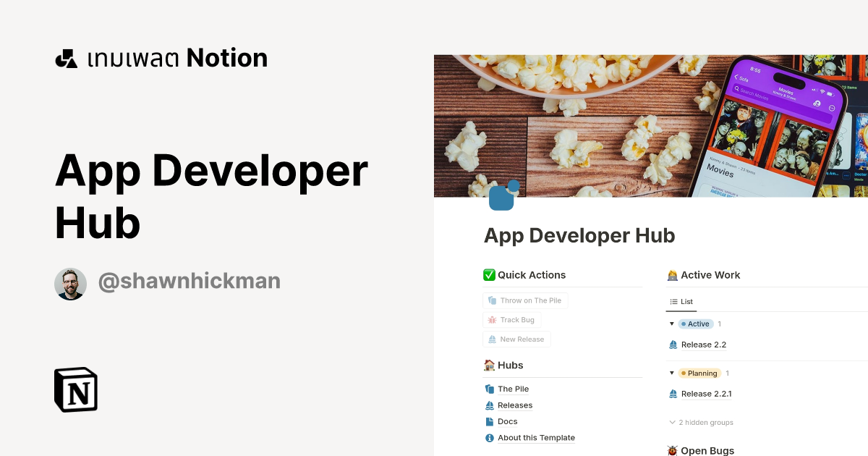
Task: Click the ladybug icon on the Track Bug button
Action: click(x=494, y=319)
